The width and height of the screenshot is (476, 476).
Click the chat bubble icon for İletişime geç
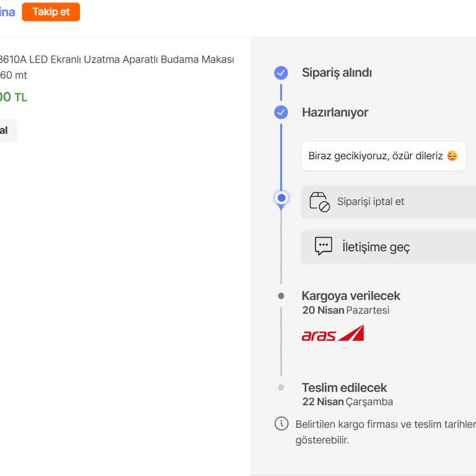pyautogui.click(x=324, y=246)
